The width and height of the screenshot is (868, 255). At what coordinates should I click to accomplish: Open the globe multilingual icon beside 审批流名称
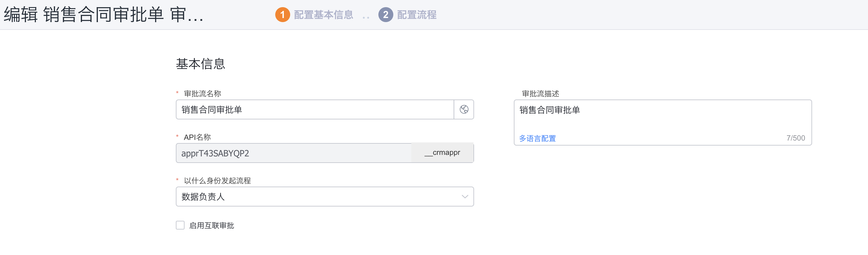pos(464,109)
